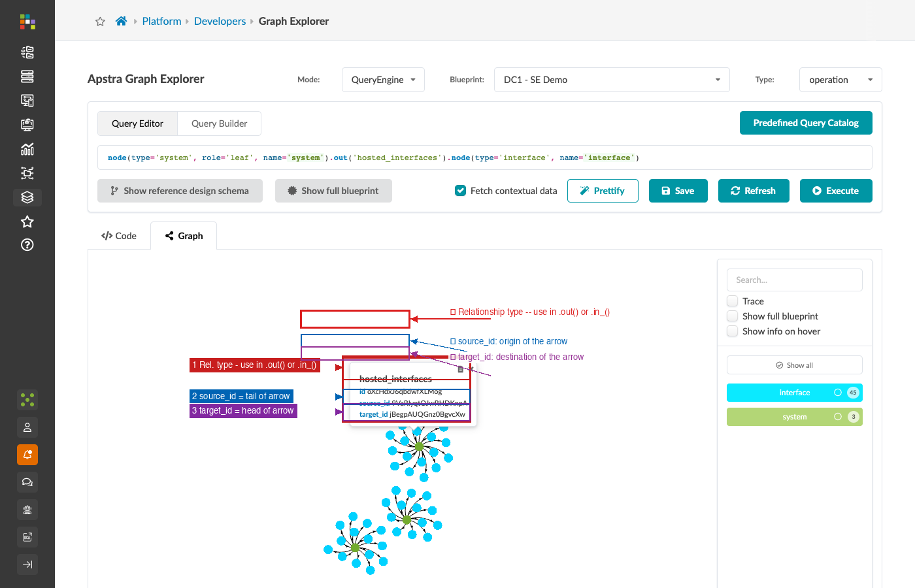
Task: Toggle the Fetch contextual data checkbox
Action: [460, 191]
